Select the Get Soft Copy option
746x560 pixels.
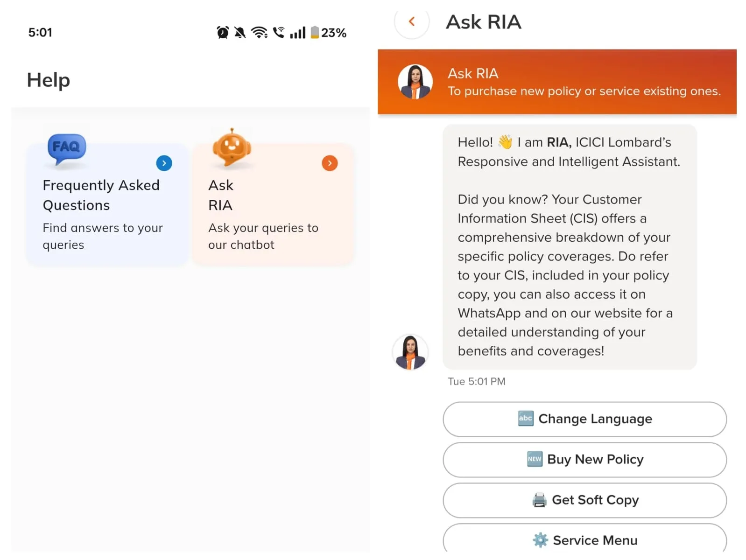pos(584,500)
